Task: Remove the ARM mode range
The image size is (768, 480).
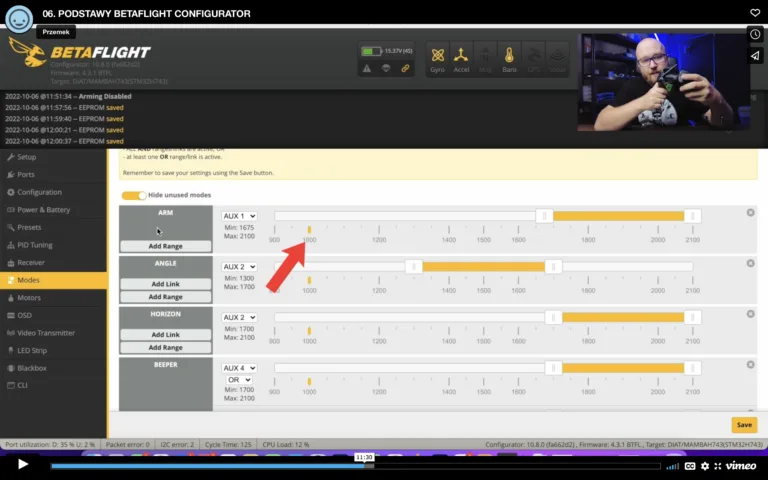Action: click(750, 213)
